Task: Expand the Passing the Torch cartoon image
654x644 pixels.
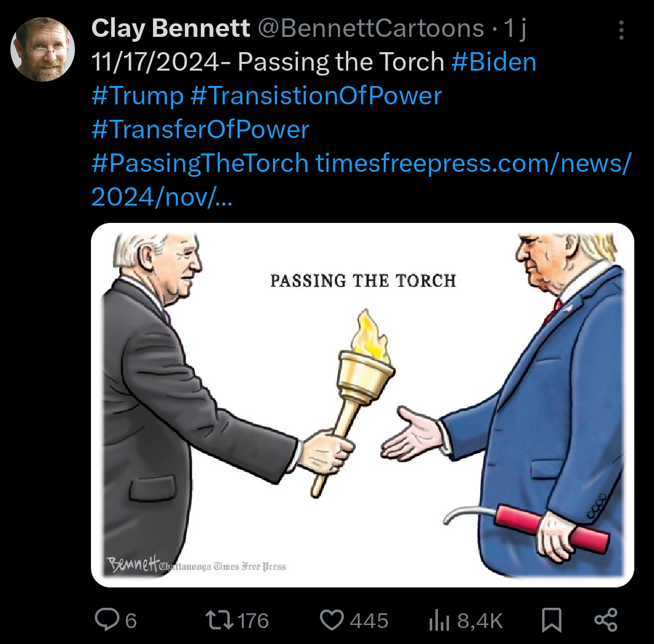Action: tap(362, 405)
